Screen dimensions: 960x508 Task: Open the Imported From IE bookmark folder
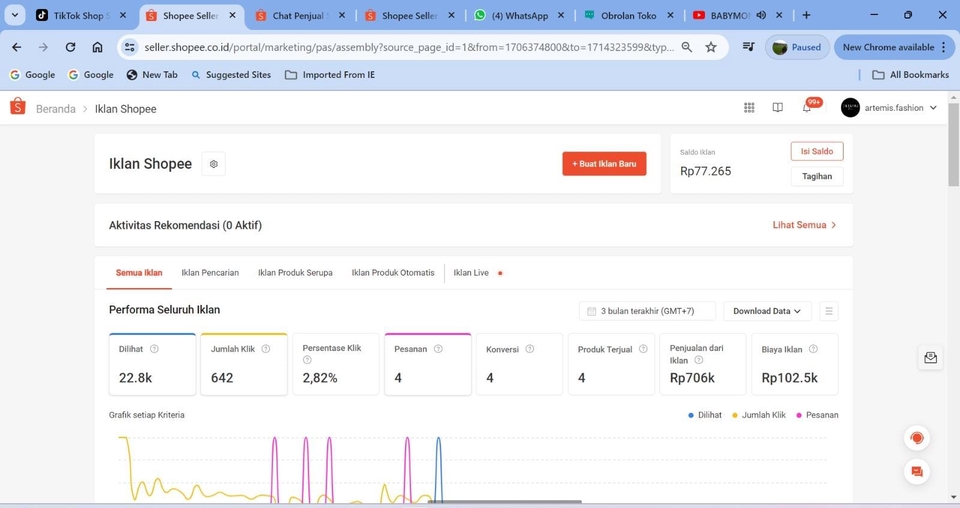coord(329,75)
